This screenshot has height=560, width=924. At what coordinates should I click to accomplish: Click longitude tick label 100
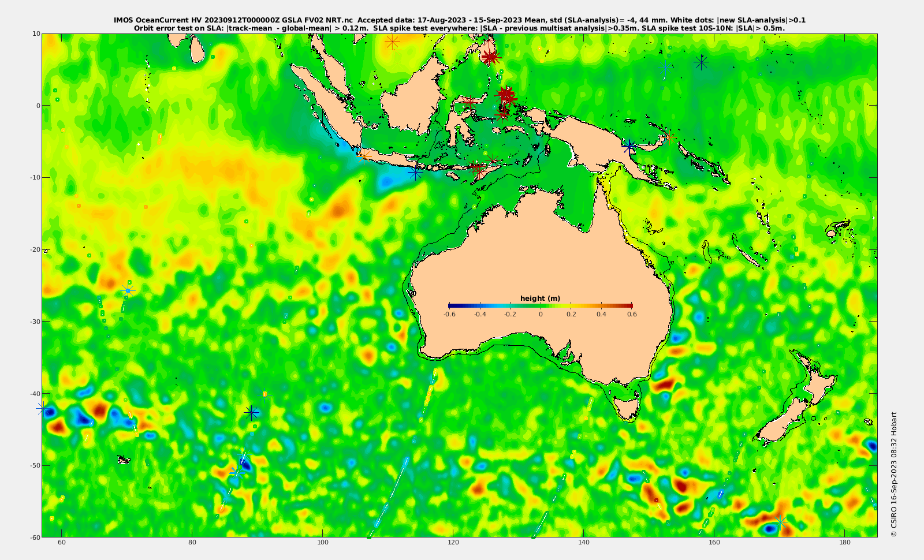point(323,542)
